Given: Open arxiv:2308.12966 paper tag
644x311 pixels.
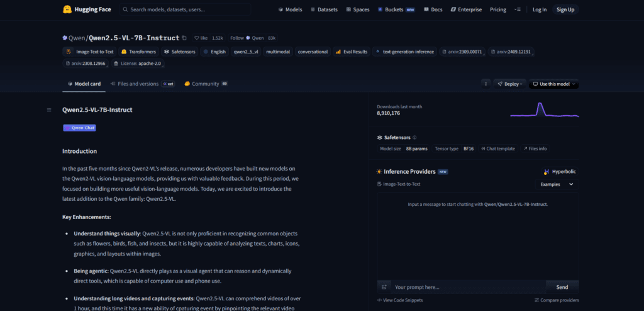Looking at the screenshot, I should tap(86, 64).
